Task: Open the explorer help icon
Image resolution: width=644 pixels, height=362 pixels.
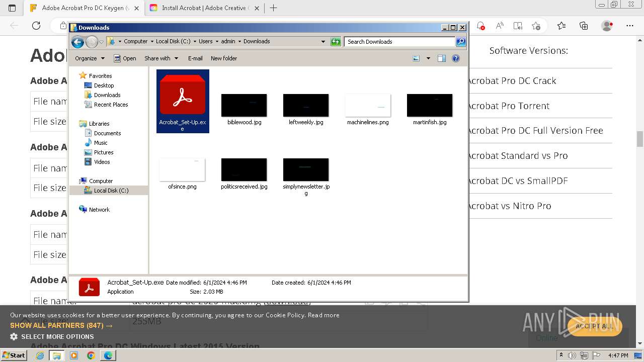Action: click(x=456, y=58)
